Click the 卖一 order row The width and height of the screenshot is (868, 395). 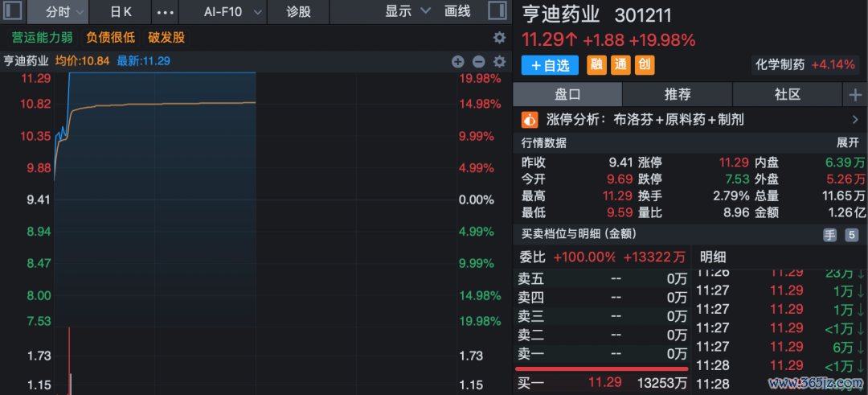[x=602, y=353]
